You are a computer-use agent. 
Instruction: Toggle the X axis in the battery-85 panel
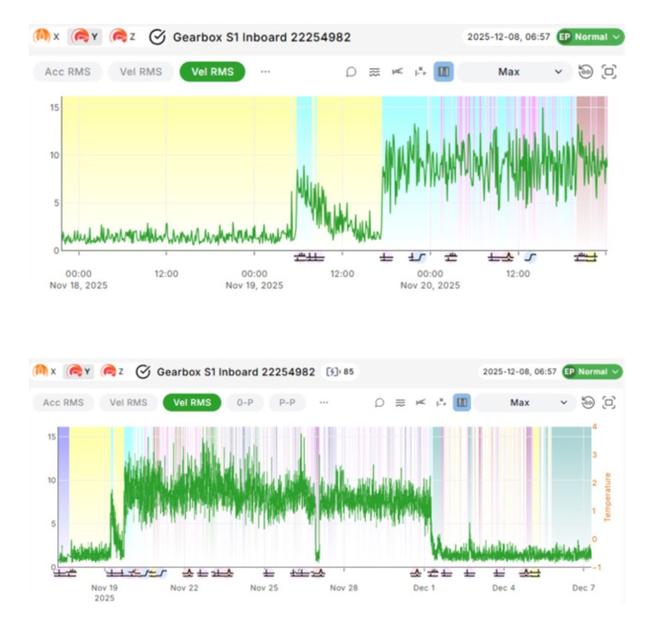[45, 372]
